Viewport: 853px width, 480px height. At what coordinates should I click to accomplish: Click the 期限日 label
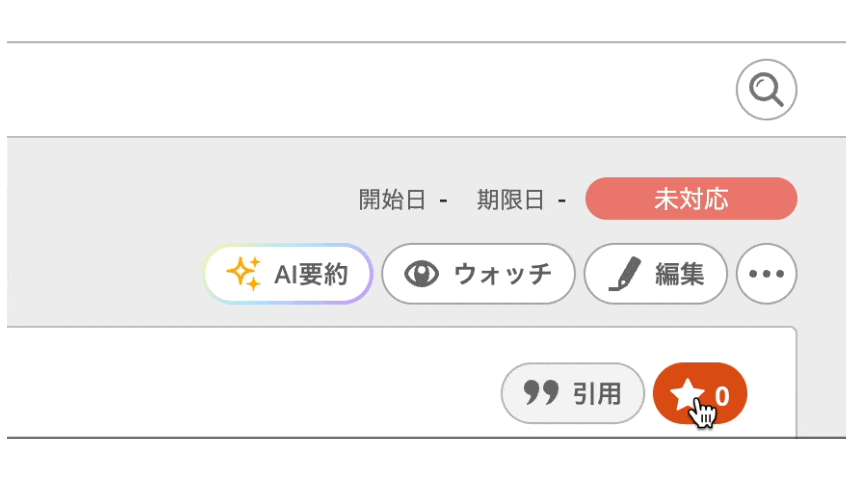[510, 200]
